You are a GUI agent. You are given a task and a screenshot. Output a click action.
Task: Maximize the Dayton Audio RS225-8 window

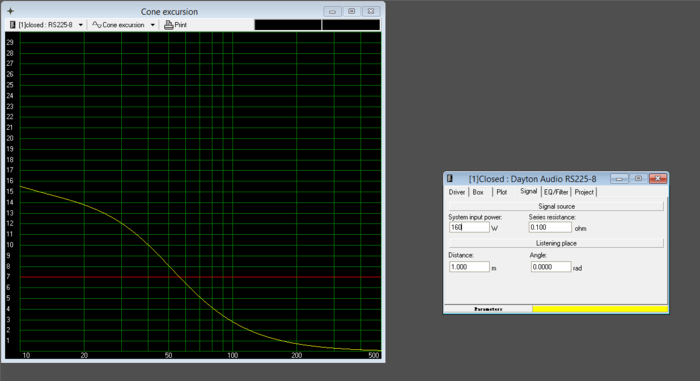(x=638, y=179)
